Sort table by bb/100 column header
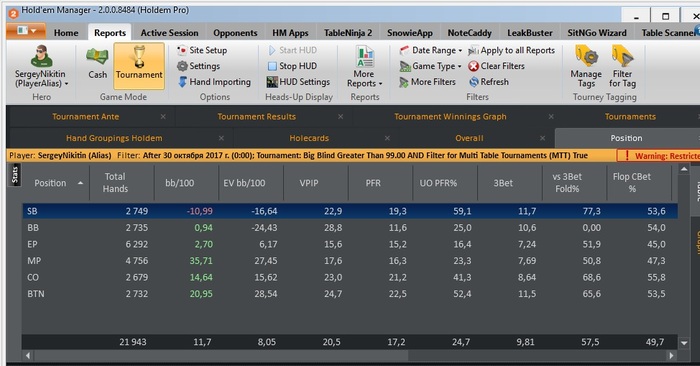Image resolution: width=700 pixels, height=366 pixels. point(180,183)
